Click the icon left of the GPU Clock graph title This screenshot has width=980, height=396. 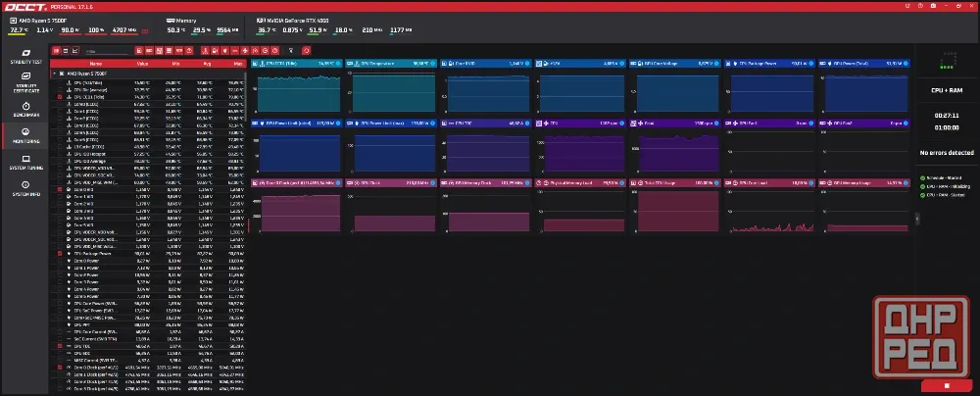(357, 183)
